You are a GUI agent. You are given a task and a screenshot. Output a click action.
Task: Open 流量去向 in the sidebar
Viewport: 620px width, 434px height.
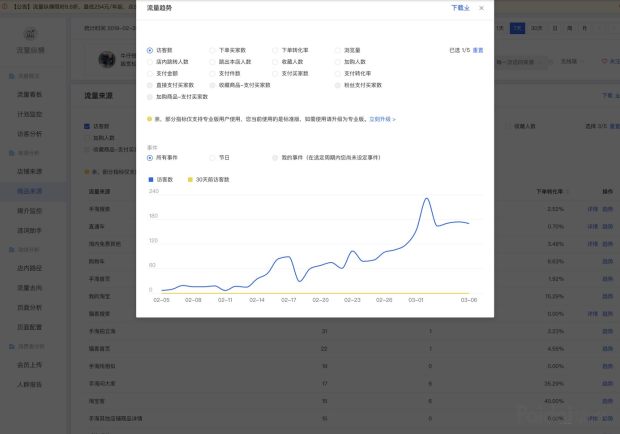(30, 288)
